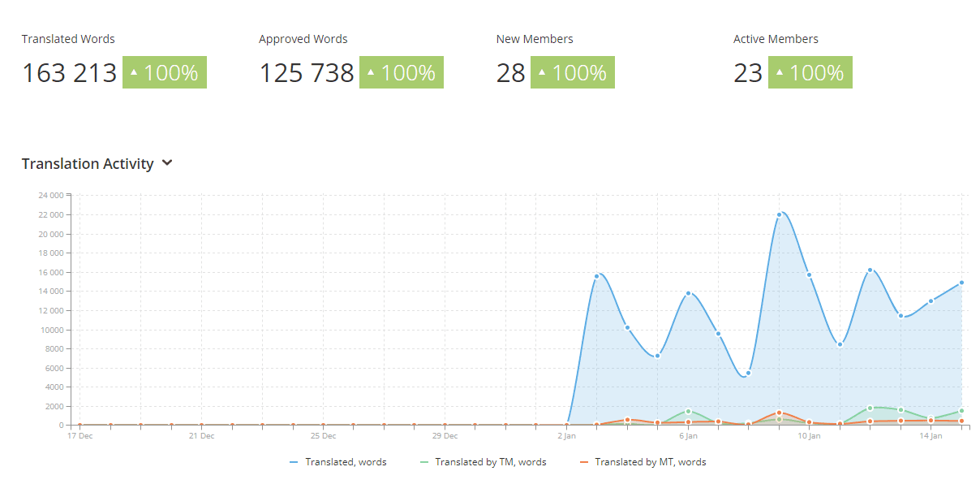Click the "21 Dec" date label on the axis
The height and width of the screenshot is (484, 980).
[201, 436]
